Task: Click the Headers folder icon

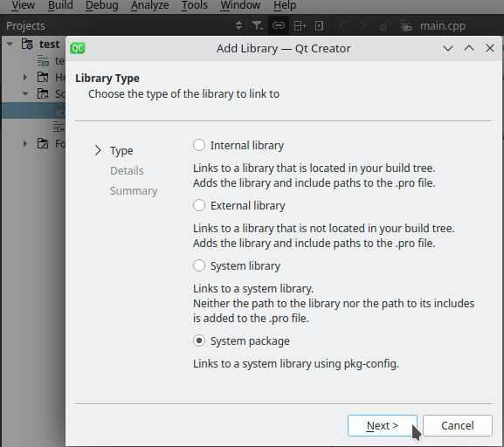Action: click(x=43, y=77)
